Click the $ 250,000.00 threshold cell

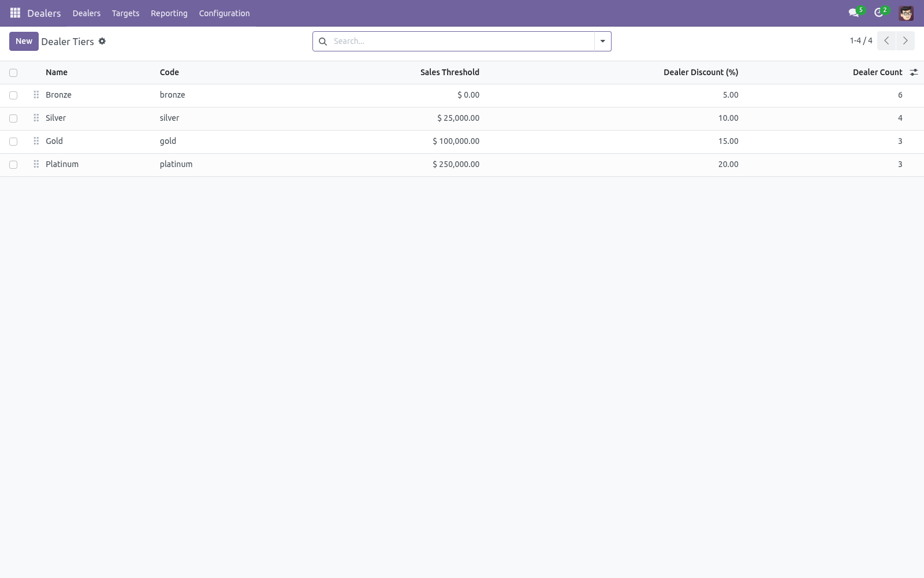coord(456,164)
